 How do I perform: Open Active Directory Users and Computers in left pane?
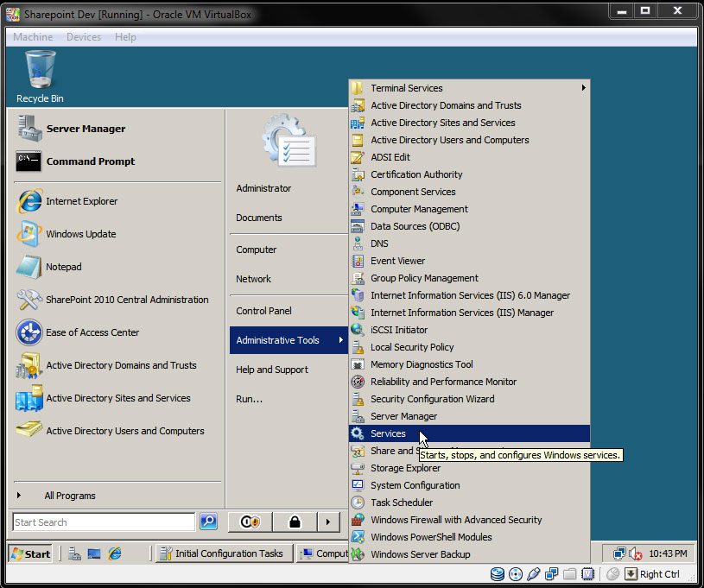(x=117, y=431)
